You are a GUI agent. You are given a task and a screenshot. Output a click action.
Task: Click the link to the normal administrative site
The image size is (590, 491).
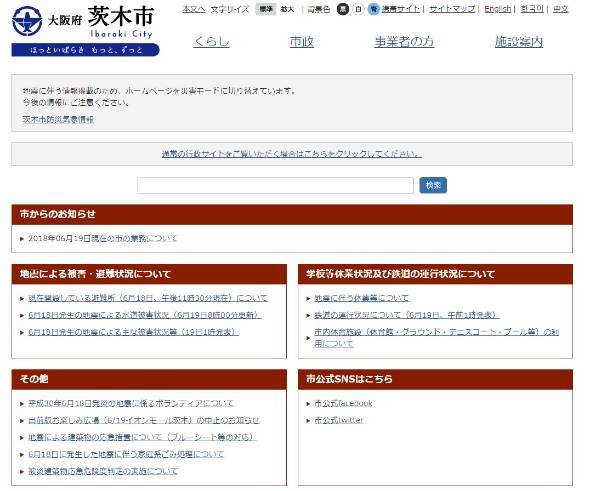click(x=292, y=154)
